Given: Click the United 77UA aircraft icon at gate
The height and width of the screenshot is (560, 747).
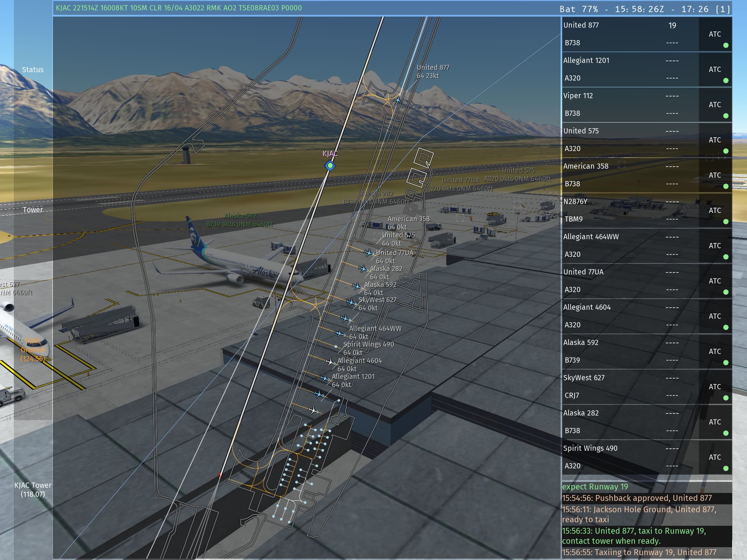Looking at the screenshot, I should [368, 253].
